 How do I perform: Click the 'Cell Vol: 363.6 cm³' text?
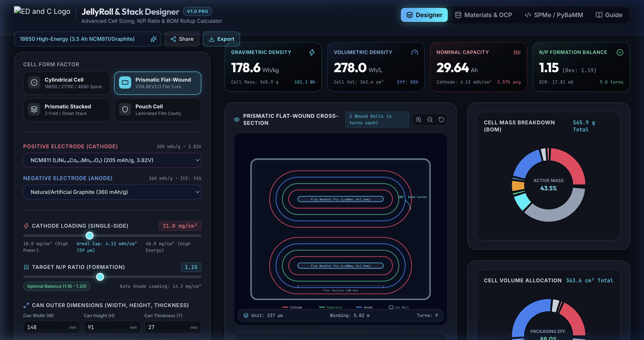(x=359, y=82)
